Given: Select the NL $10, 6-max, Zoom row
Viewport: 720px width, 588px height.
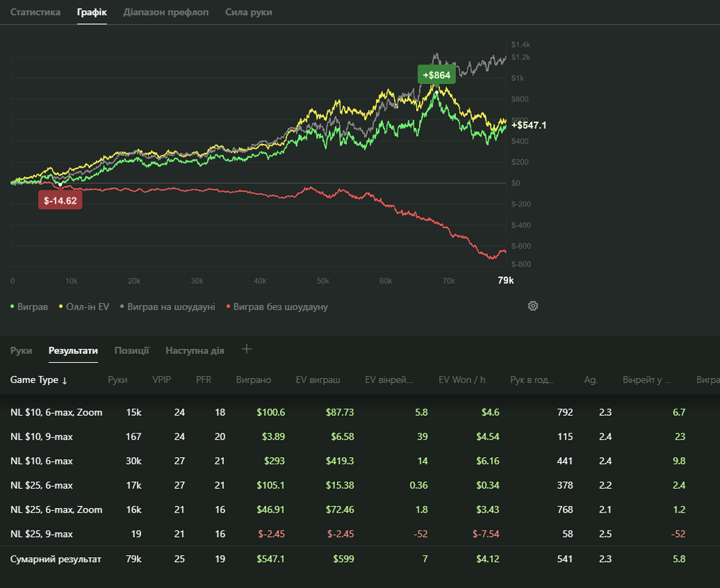Looking at the screenshot, I should (56, 412).
